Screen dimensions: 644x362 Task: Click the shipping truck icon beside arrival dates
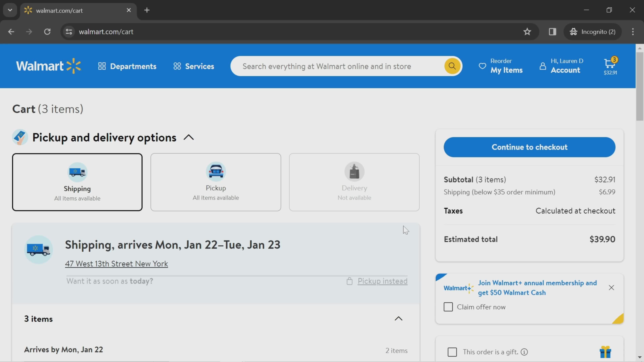(x=39, y=250)
